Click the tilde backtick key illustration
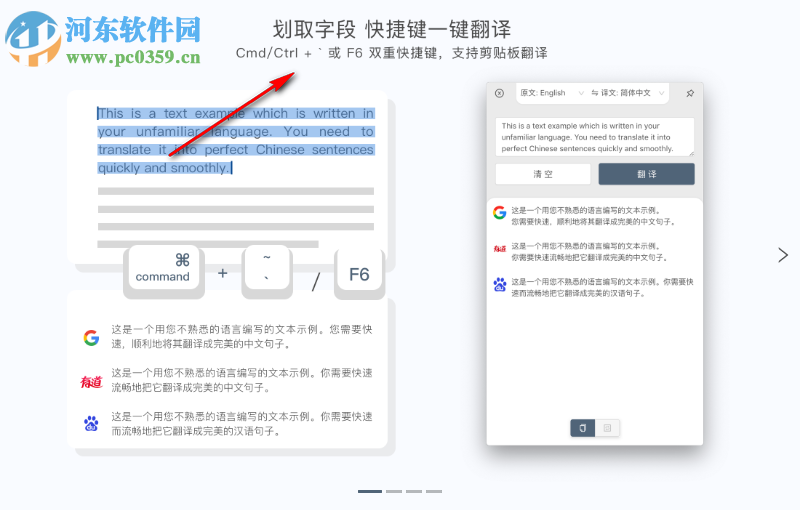800x510 pixels. [267, 270]
